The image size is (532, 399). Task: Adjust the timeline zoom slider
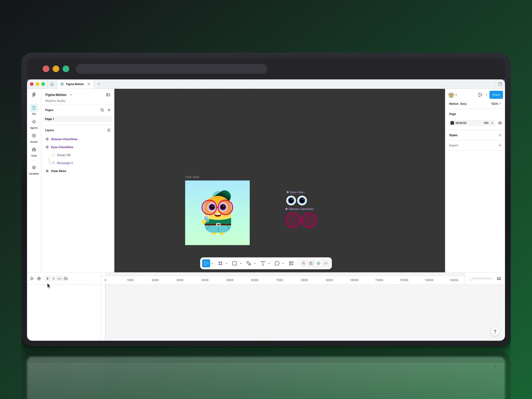(481, 279)
